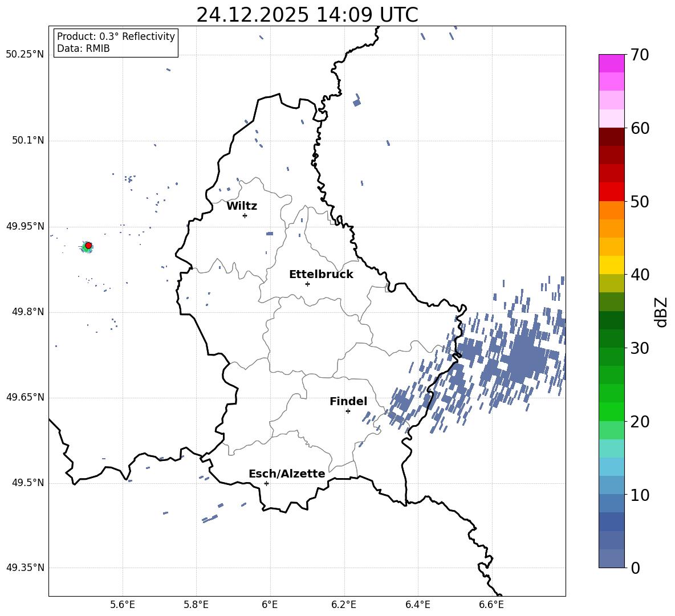Pick the yellow 40 dBZ colorbar segment
Image resolution: width=675 pixels, height=616 pixels.
click(x=611, y=265)
